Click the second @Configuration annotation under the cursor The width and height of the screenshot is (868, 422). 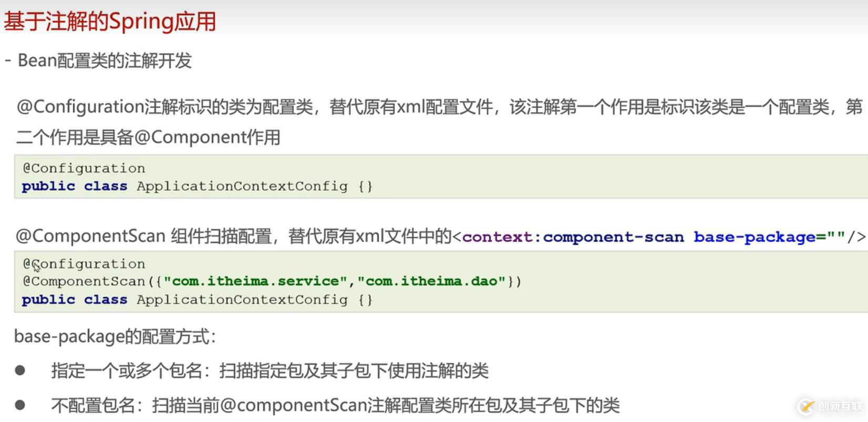84,264
